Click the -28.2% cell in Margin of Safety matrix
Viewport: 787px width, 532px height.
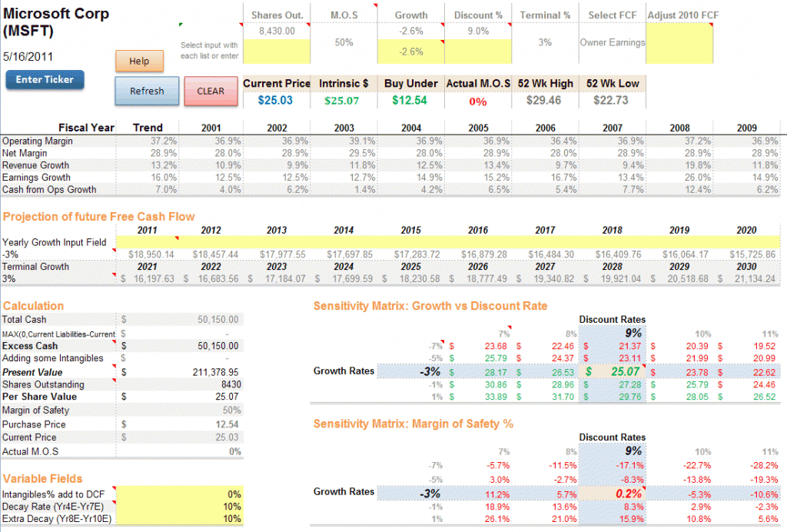pos(765,466)
